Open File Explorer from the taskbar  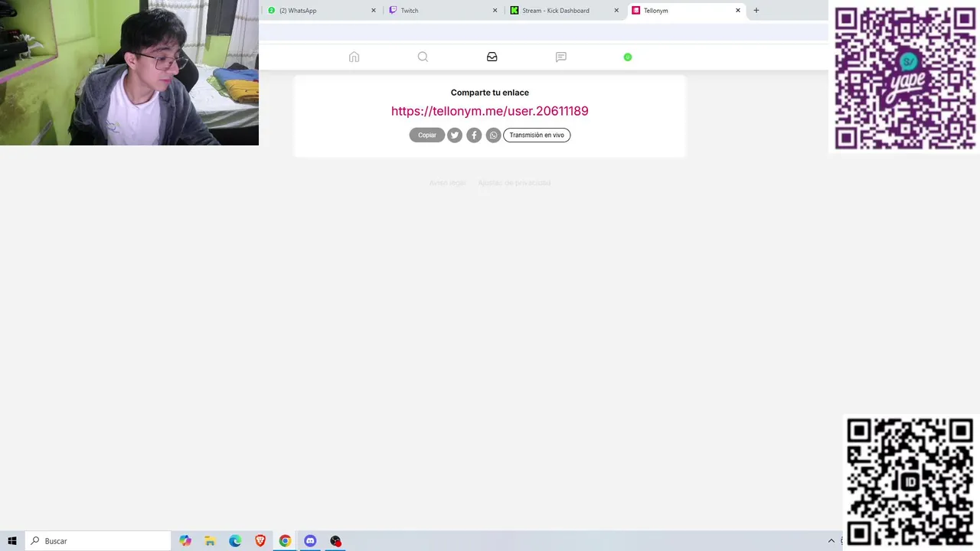[x=210, y=541]
